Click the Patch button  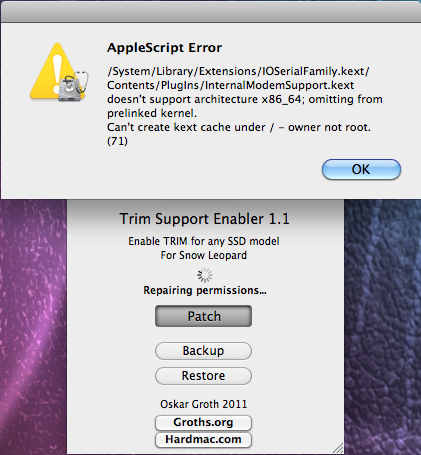(x=203, y=316)
